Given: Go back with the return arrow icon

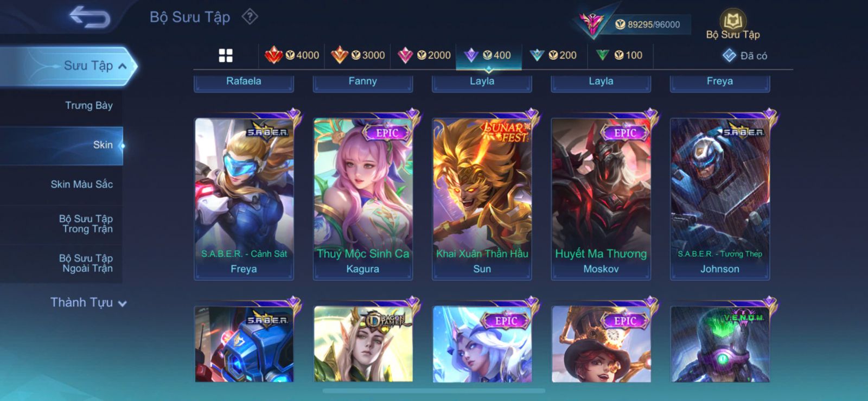Looking at the screenshot, I should 90,17.
